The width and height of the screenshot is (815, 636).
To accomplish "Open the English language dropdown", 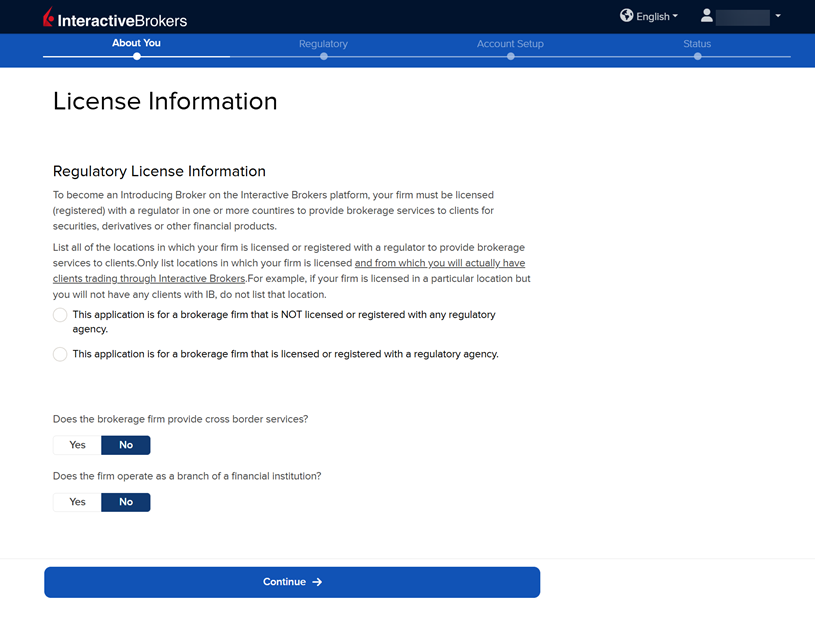I will point(656,16).
